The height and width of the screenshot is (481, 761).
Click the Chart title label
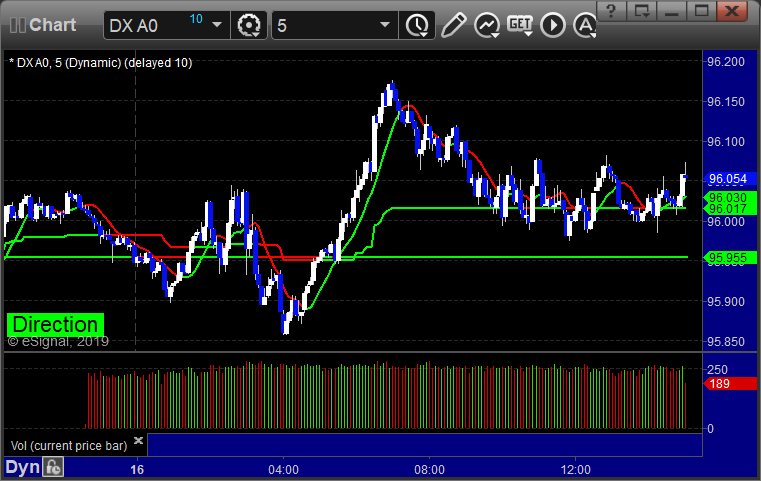point(52,25)
